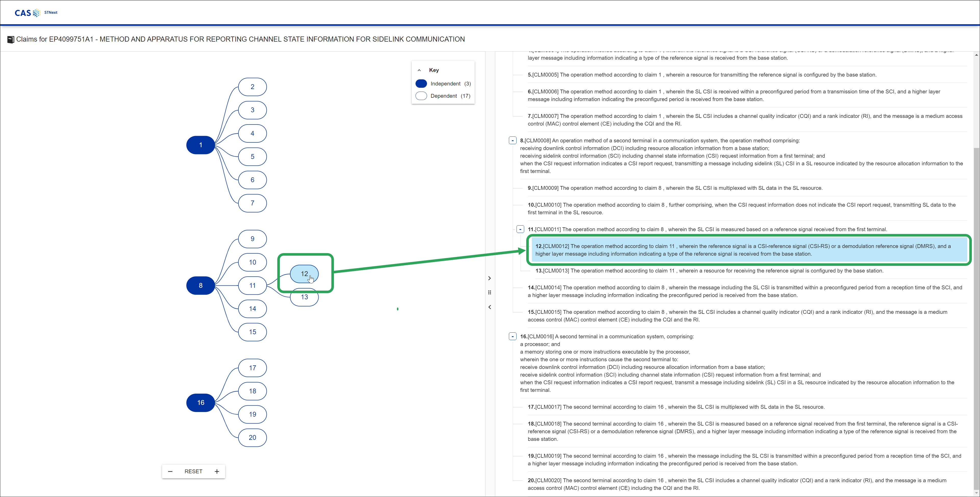Image resolution: width=980 pixels, height=497 pixels.
Task: Click the CAS STNext logo
Action: pos(35,13)
